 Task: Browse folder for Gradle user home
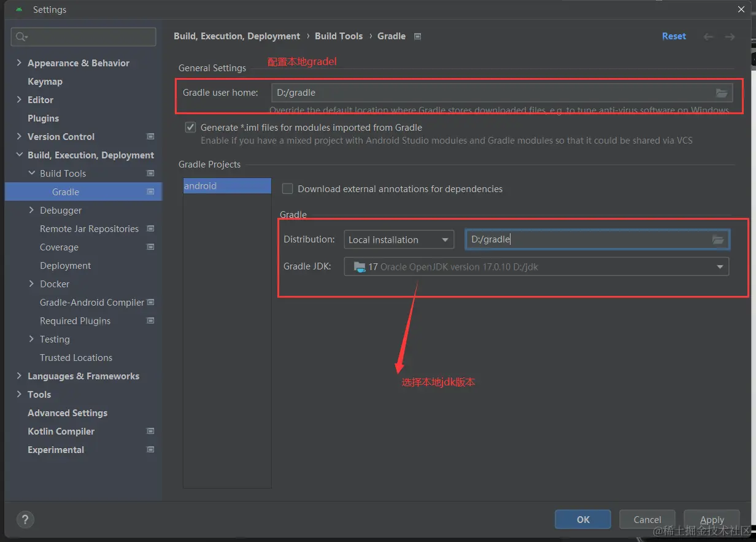(722, 93)
